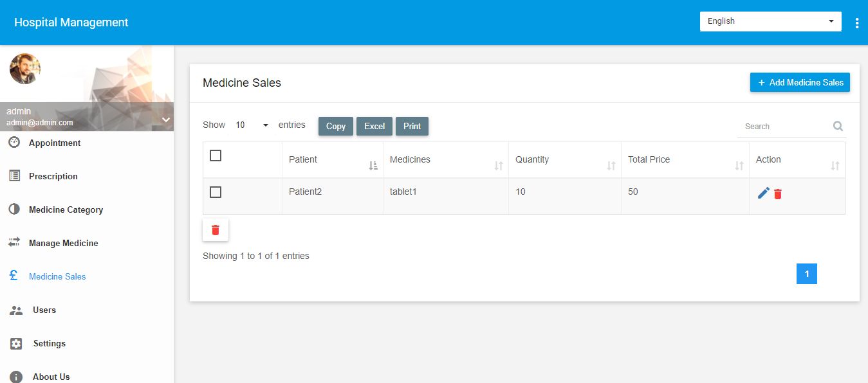Expand the admin profile chevron
Image resolution: width=868 pixels, height=383 pixels.
165,120
